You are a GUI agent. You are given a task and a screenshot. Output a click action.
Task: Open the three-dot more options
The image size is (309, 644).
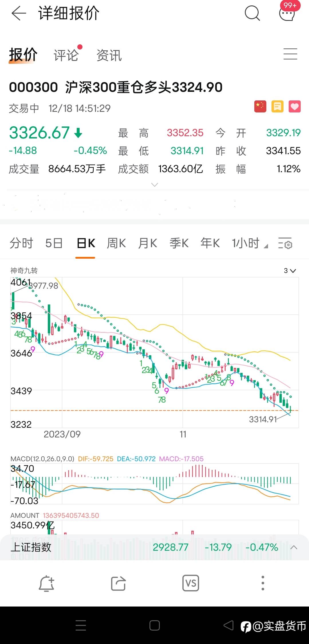pyautogui.click(x=263, y=583)
